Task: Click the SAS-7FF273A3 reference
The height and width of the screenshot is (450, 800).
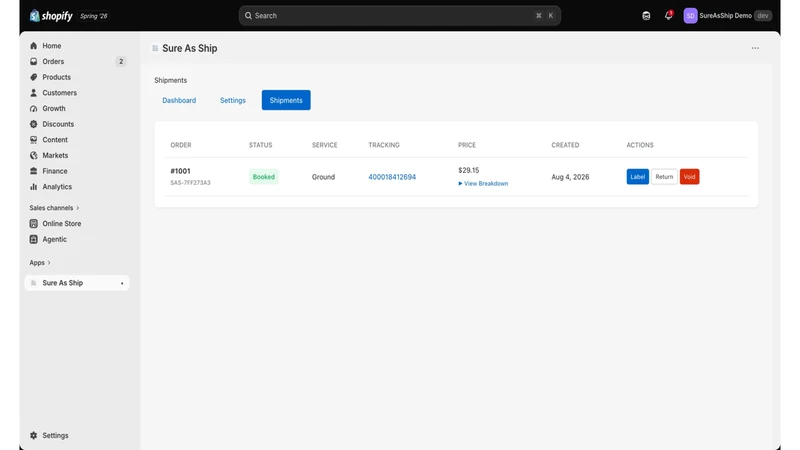Action: pos(190,183)
